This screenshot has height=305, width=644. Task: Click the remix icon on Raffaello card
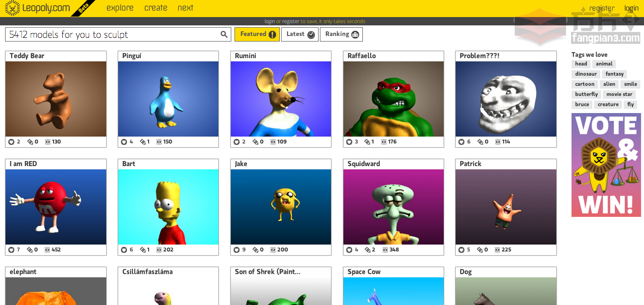[367, 142]
